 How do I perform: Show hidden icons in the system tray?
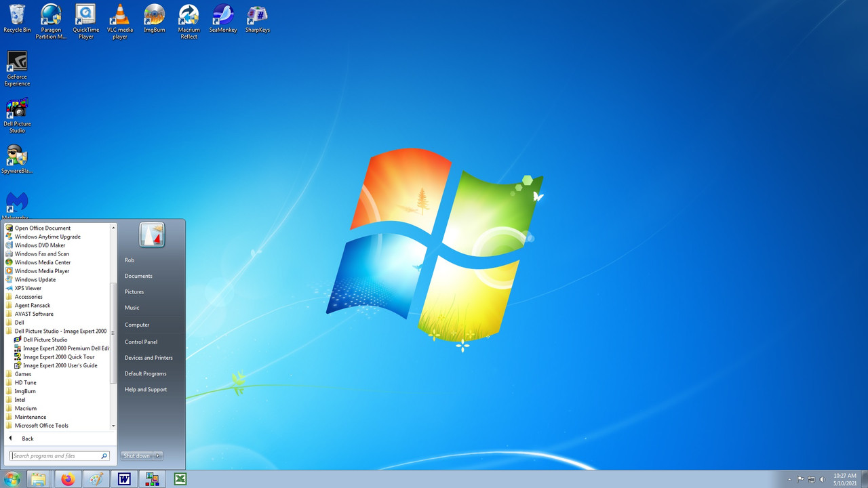(790, 479)
